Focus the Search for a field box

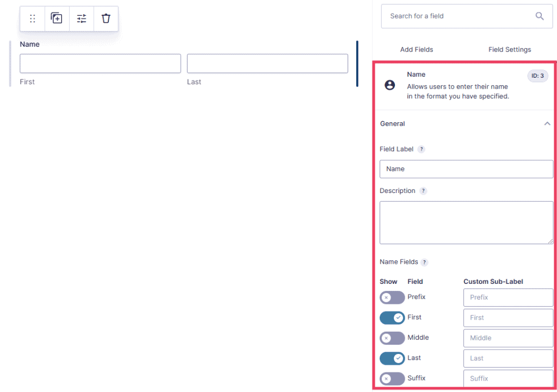[x=467, y=16]
